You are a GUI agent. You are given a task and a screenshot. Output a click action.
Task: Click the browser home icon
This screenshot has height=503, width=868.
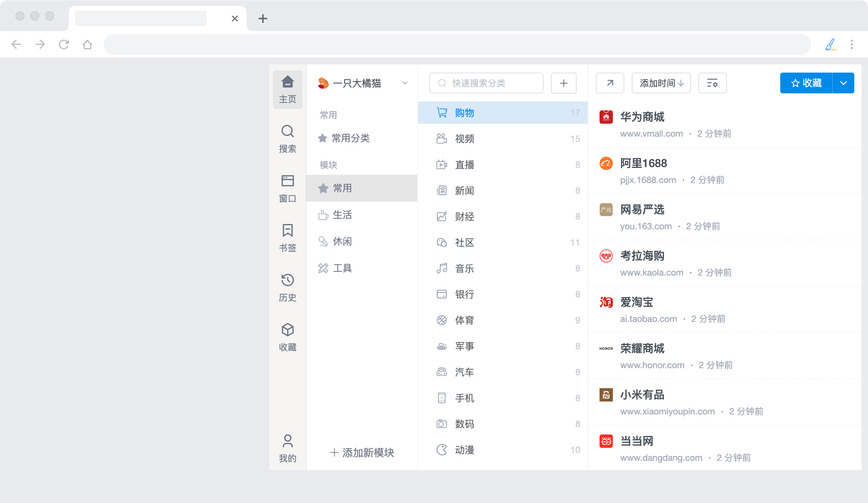click(87, 44)
